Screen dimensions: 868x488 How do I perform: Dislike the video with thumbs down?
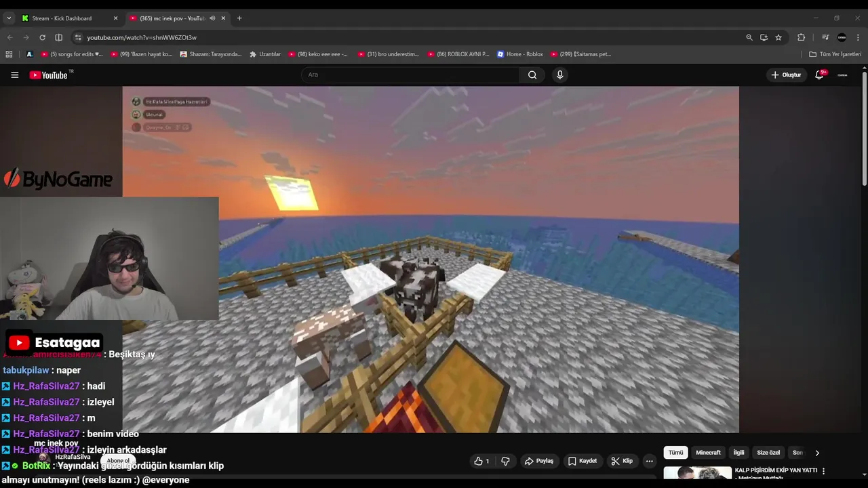coord(505,461)
